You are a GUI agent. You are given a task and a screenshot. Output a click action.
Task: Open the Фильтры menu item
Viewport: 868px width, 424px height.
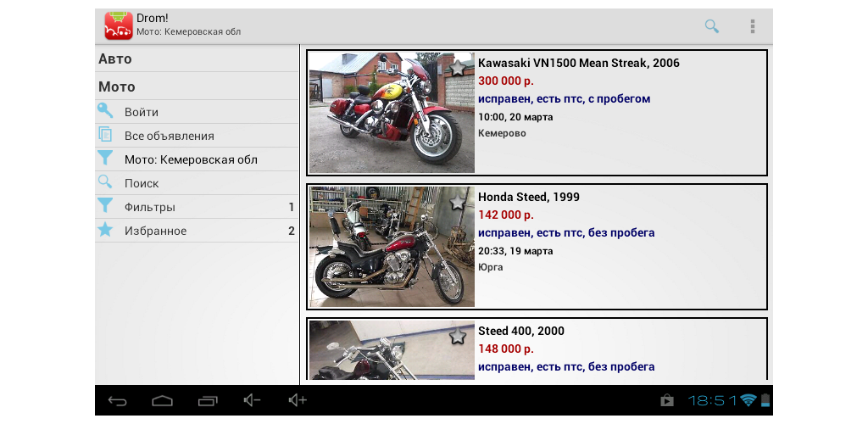[x=197, y=207]
